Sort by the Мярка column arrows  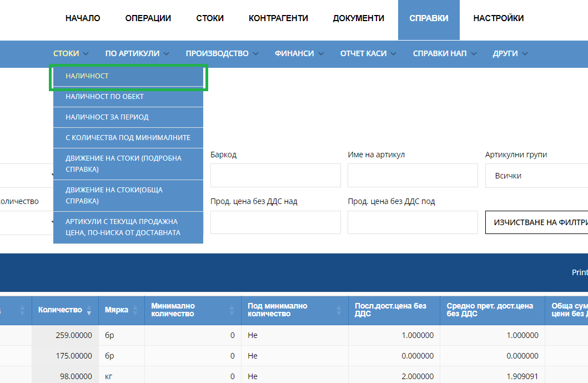(135, 310)
